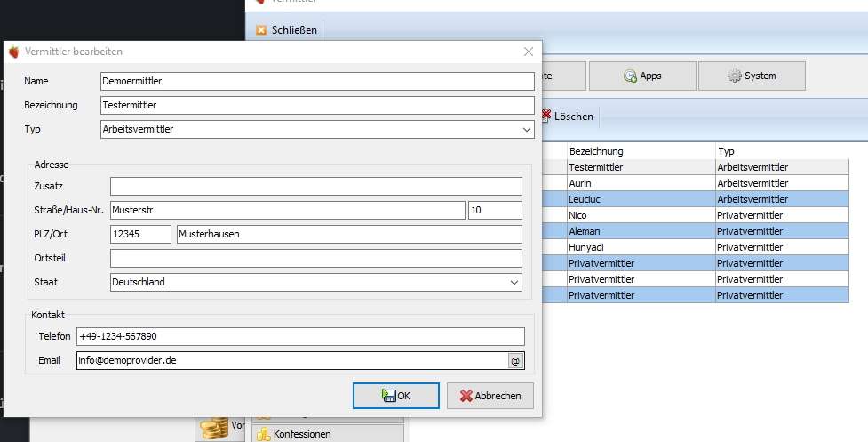Click the @ icon in Email field
Screen dimensions: 868x442
[515, 360]
